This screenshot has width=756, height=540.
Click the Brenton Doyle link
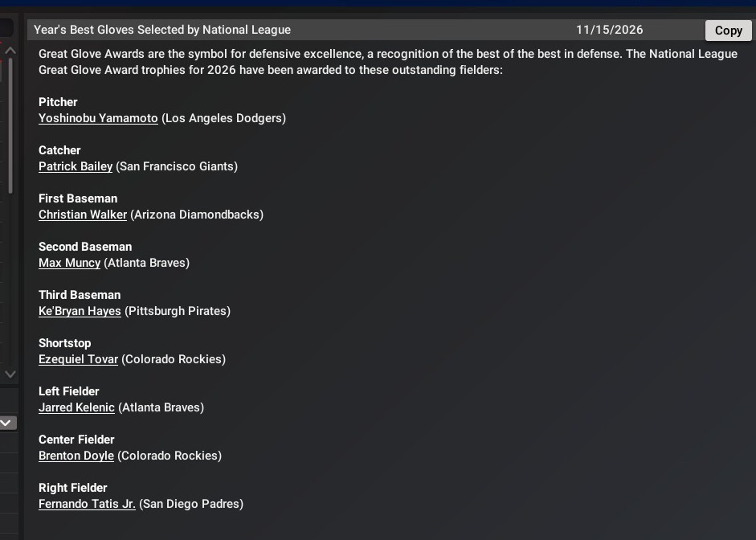[x=76, y=456]
